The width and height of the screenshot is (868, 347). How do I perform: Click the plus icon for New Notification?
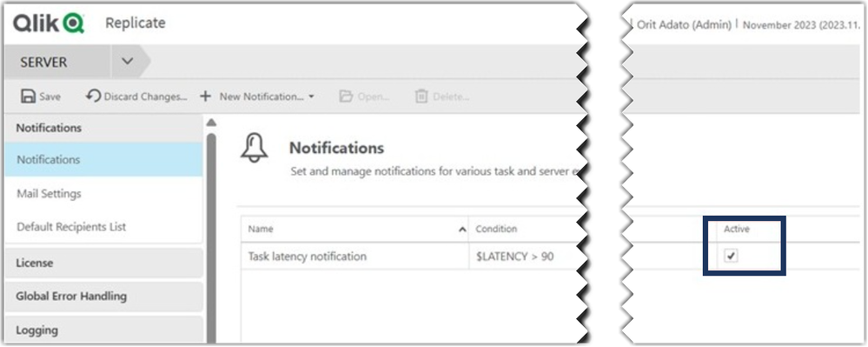pos(205,97)
